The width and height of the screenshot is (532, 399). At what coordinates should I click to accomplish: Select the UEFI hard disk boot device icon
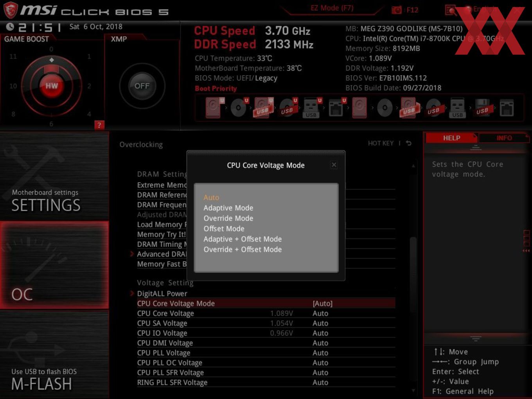point(215,108)
